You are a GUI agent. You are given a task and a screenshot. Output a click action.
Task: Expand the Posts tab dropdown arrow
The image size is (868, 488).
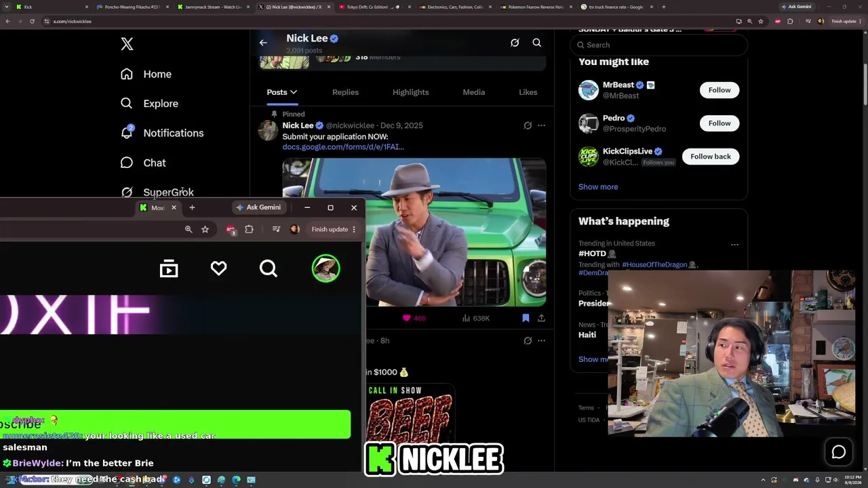294,92
